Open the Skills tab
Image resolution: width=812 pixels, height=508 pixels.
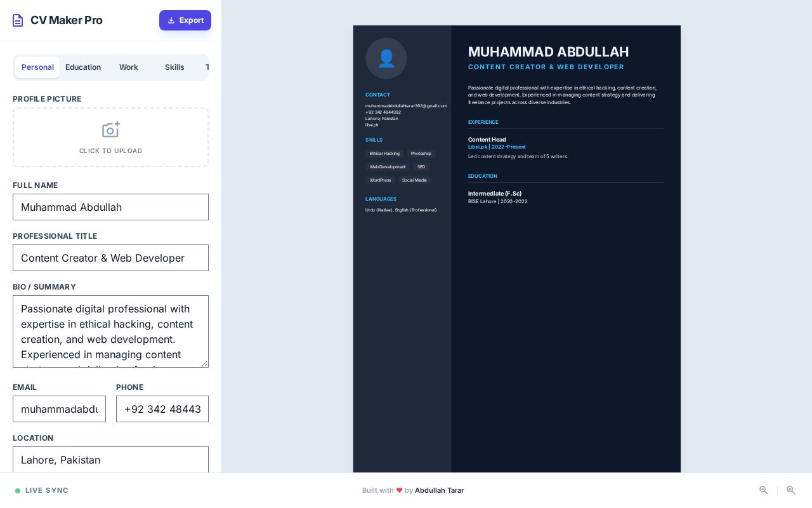(x=174, y=67)
